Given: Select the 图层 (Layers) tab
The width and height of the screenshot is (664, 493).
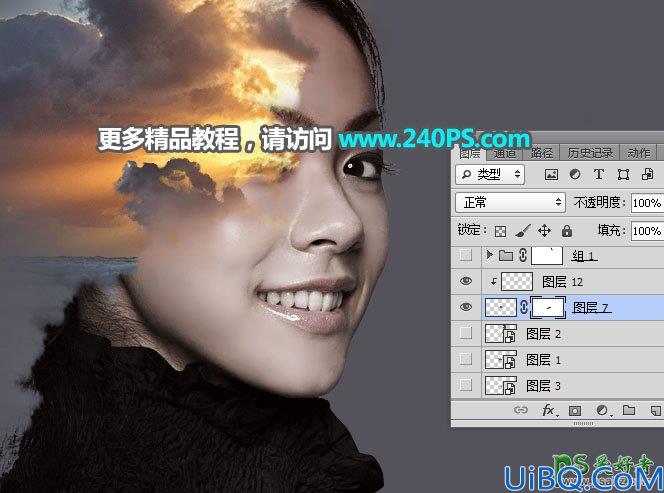Looking at the screenshot, I should tap(469, 153).
